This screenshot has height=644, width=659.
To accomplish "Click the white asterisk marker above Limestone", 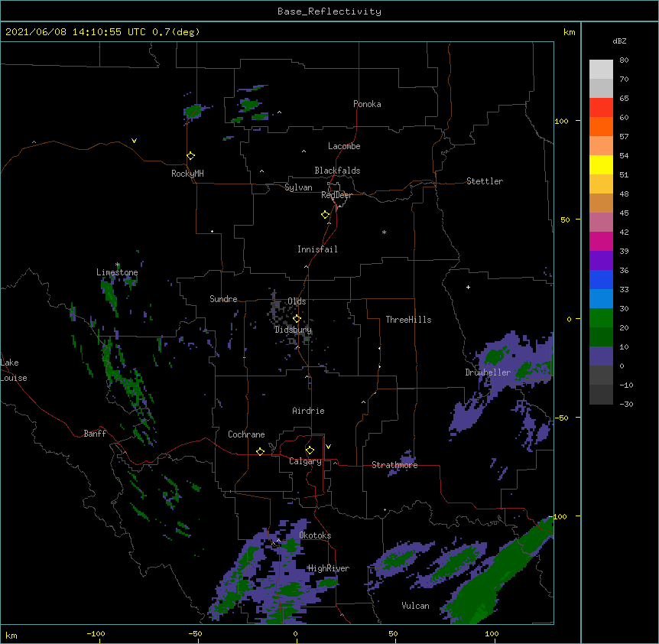I will tap(118, 265).
